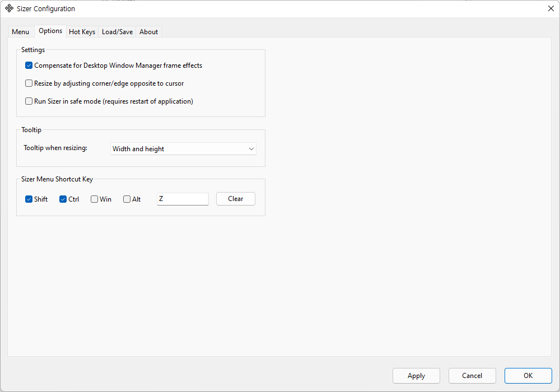Open the Tooltip when resizing dropdown
This screenshot has width=560, height=392.
(183, 149)
